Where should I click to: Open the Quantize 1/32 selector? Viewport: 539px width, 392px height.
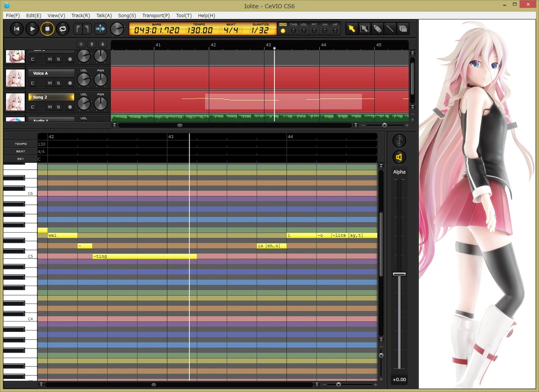coord(261,31)
